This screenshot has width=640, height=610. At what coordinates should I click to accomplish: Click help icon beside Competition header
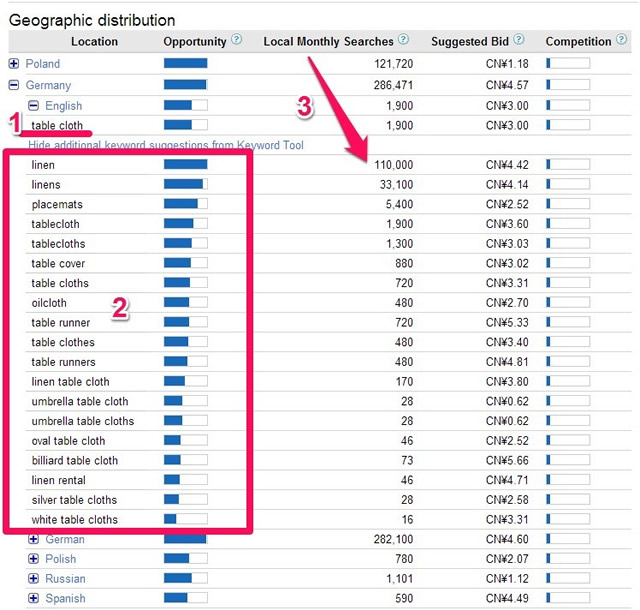tap(622, 41)
